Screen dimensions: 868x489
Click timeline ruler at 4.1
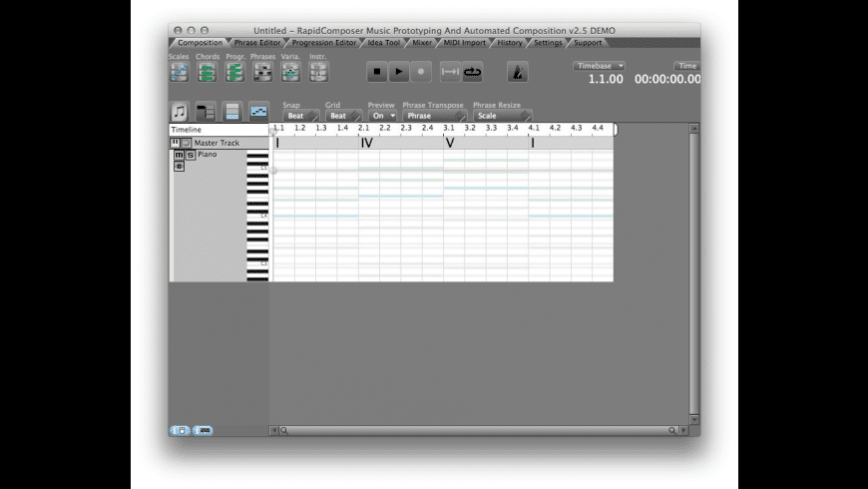(x=533, y=128)
